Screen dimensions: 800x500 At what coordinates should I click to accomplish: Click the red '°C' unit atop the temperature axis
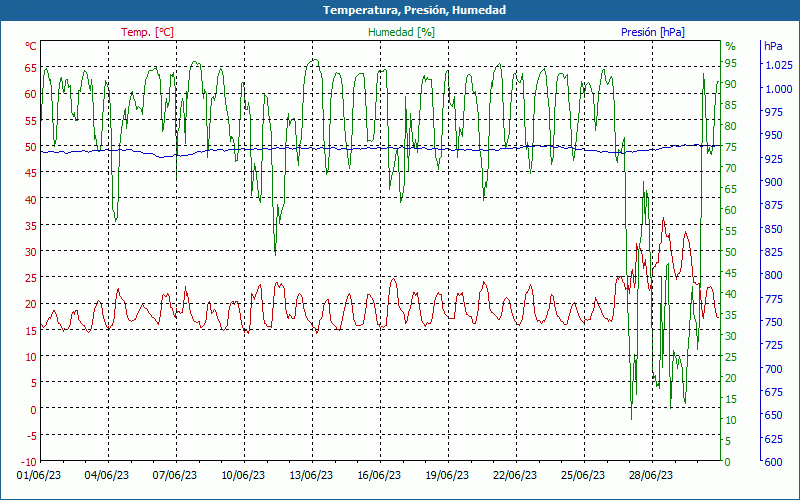(x=31, y=46)
